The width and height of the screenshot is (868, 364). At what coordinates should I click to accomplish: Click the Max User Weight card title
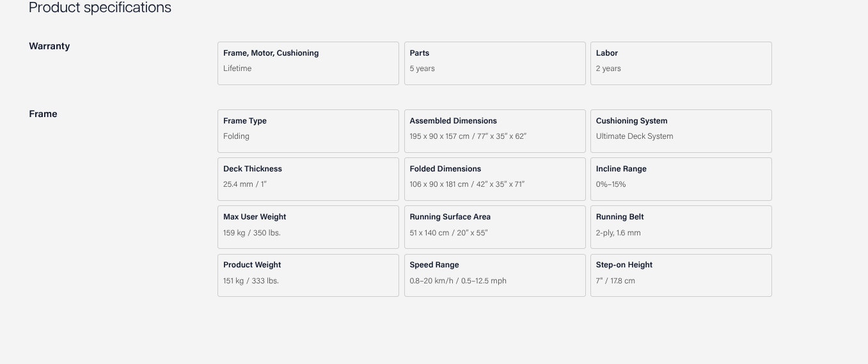[x=255, y=217]
